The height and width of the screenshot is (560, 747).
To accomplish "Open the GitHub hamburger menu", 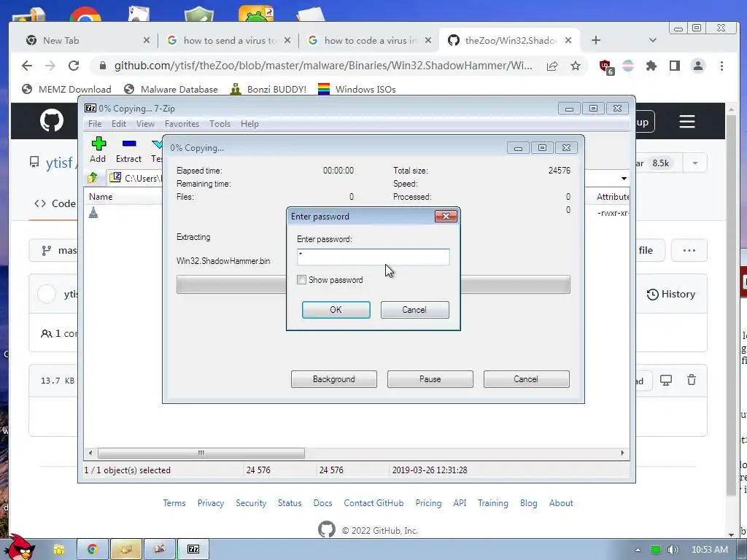I will [686, 122].
